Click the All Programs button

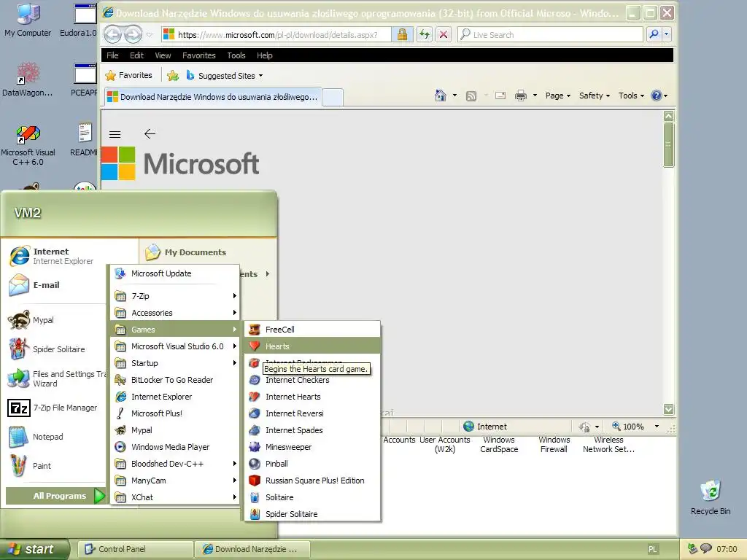[x=56, y=496]
